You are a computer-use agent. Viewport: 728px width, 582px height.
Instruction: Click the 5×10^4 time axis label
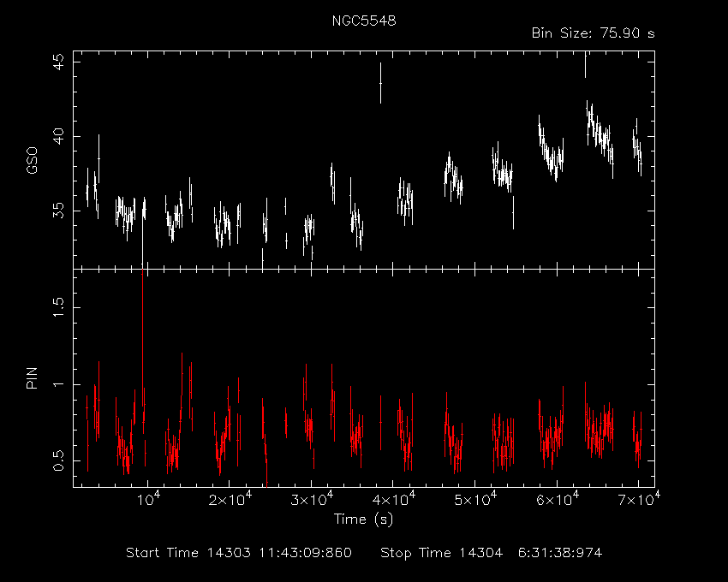click(475, 501)
